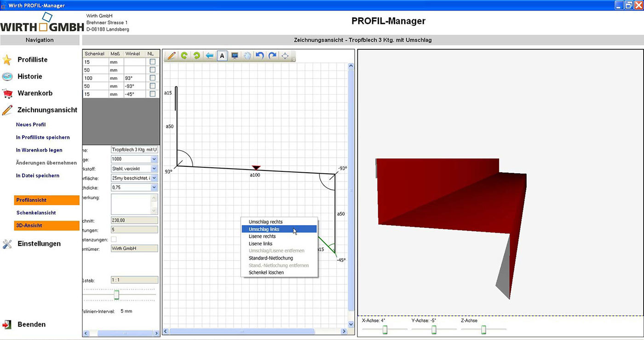
Task: Click 'In Warenkorb legen' link
Action: point(39,150)
